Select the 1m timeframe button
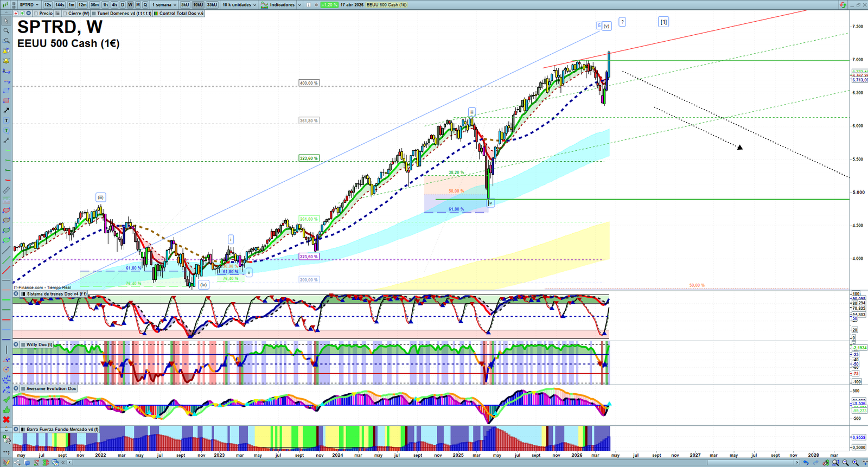 tap(72, 5)
